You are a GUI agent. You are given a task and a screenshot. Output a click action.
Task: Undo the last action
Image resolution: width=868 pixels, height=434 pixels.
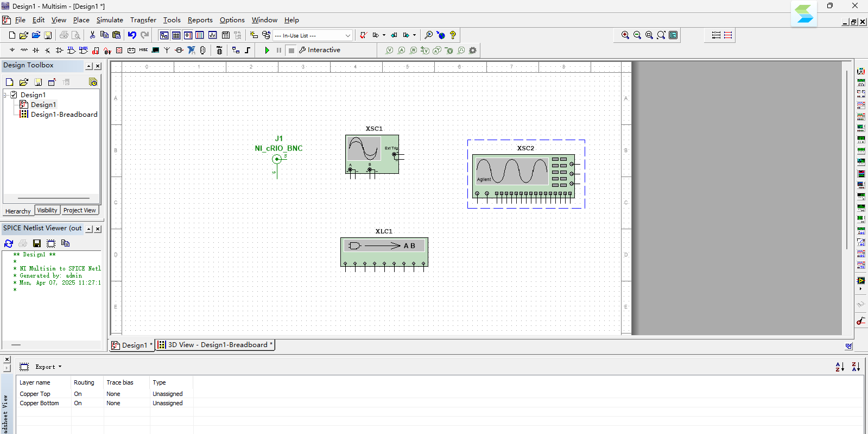coord(132,35)
